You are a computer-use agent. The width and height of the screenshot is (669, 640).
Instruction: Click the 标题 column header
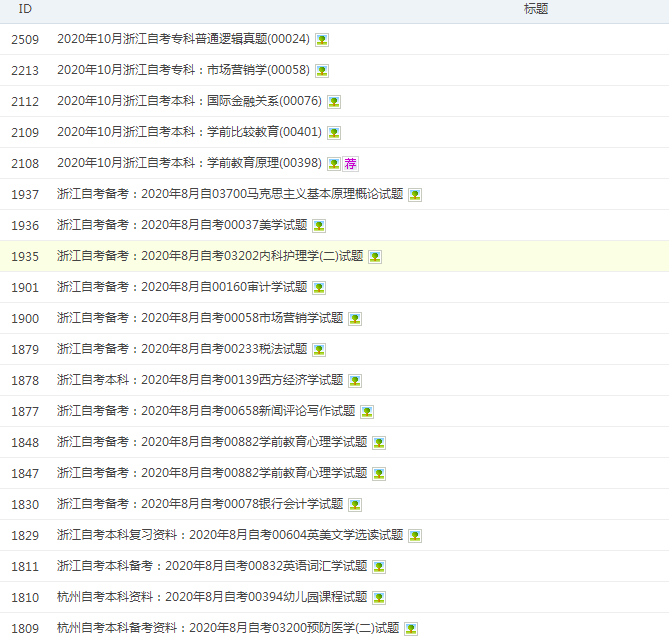(x=535, y=9)
